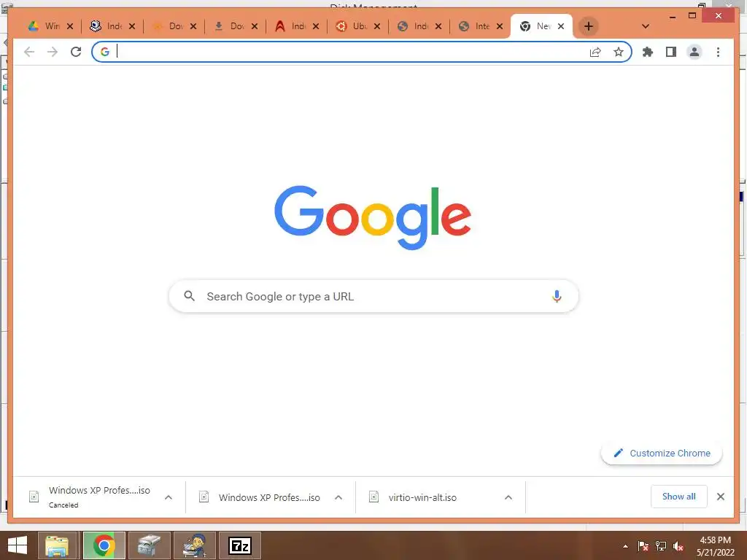Switch to the Ubu Ubuntu tab
This screenshot has height=560, width=747.
(x=352, y=26)
